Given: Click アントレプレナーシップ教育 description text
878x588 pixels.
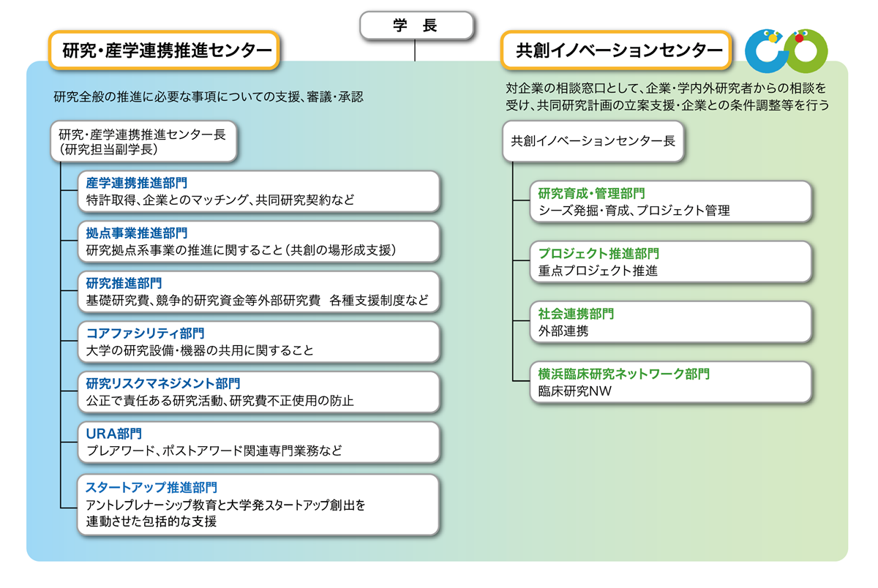Looking at the screenshot, I should tap(225, 513).
